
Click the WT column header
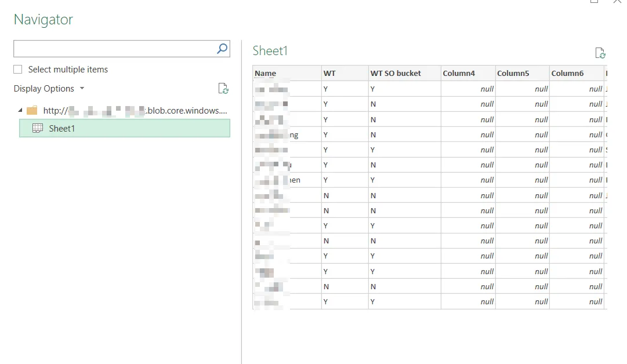pos(345,73)
